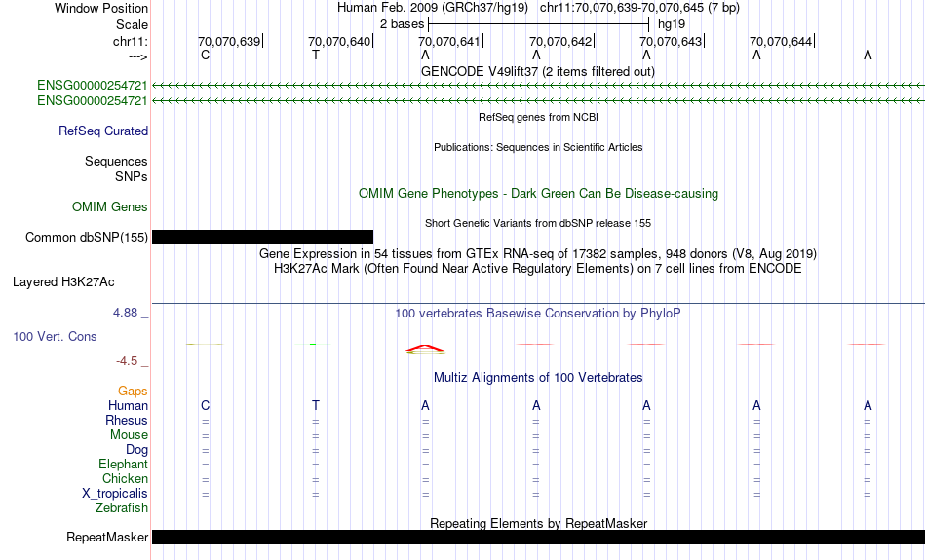The image size is (926, 560).
Task: Open GENCODE V49lift37 track title
Action: [538, 72]
